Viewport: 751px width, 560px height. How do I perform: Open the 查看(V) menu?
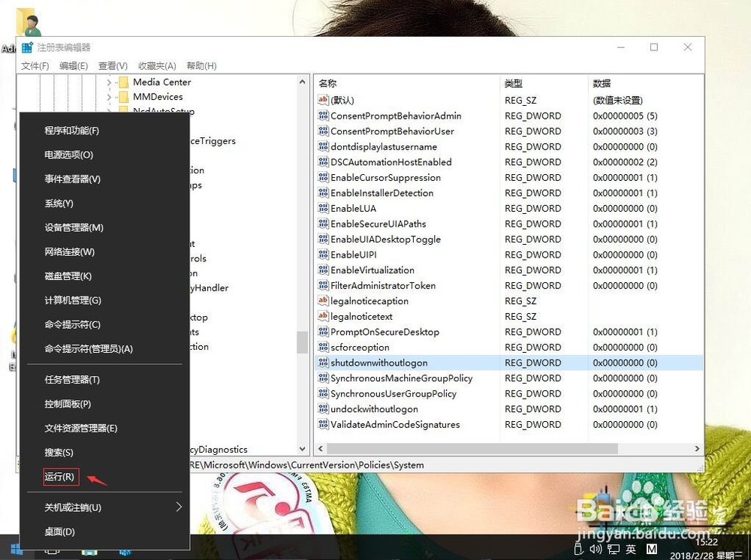tap(113, 65)
